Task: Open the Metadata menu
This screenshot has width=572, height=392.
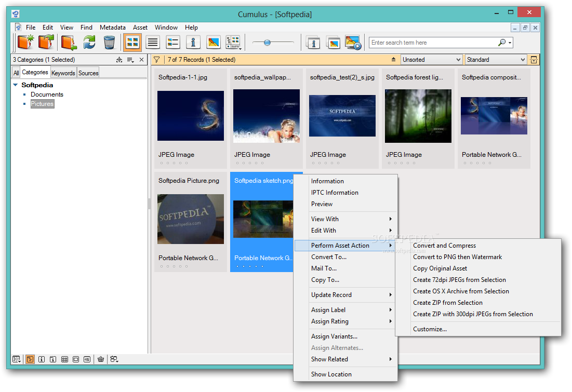Action: pos(112,28)
